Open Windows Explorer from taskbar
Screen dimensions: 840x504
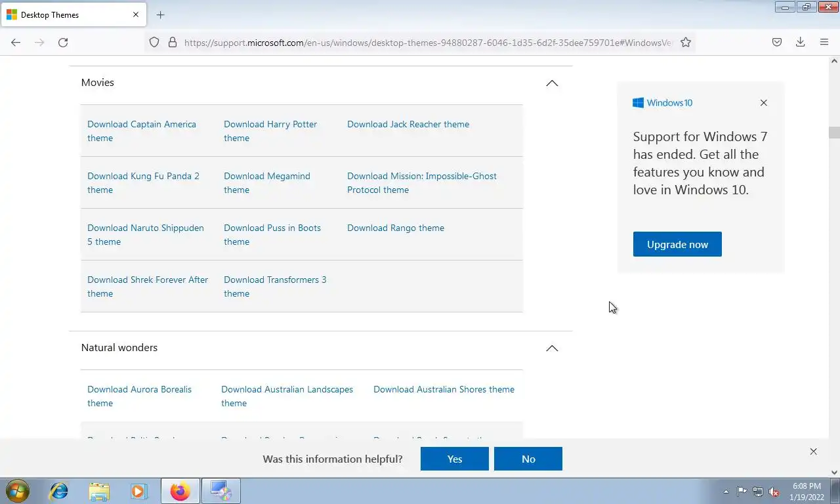click(99, 491)
